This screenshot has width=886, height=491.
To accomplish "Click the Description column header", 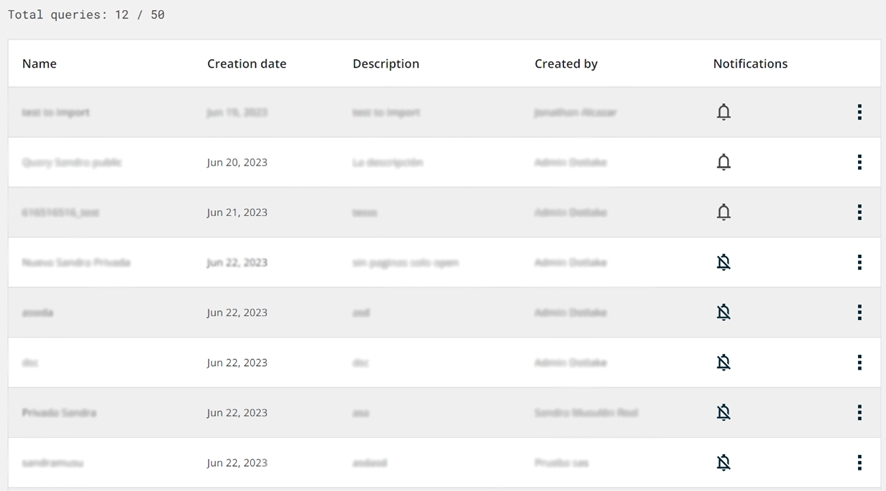I will pyautogui.click(x=385, y=64).
